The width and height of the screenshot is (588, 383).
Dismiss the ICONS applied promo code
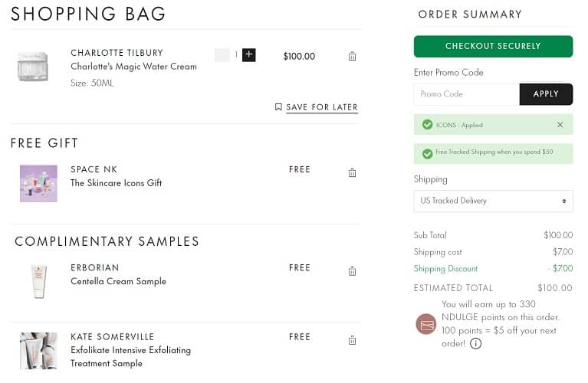pyautogui.click(x=560, y=124)
